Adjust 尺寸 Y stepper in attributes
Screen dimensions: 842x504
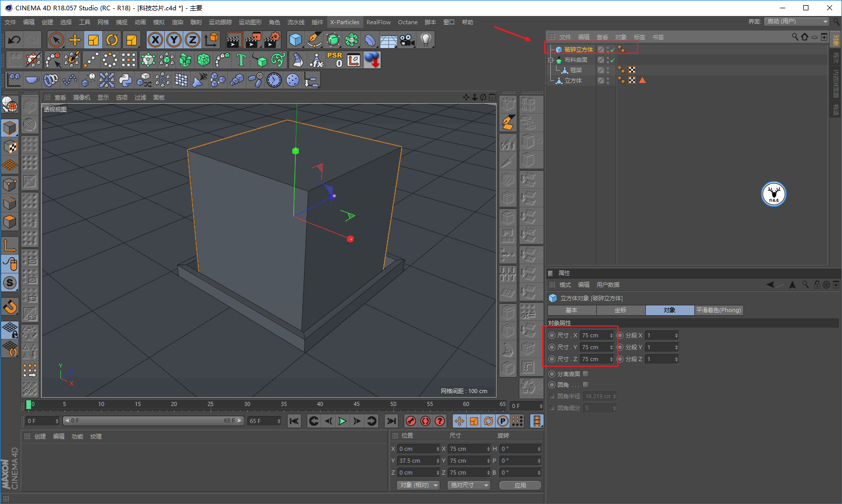611,347
